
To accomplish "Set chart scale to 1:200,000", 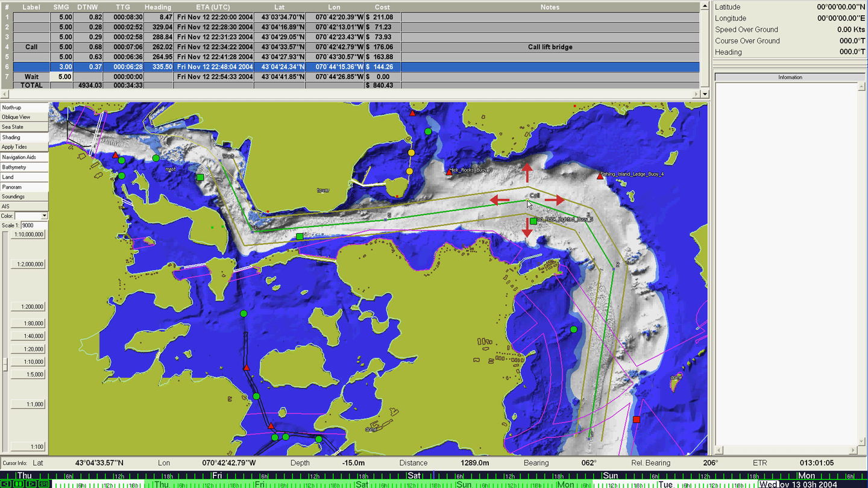I will [28, 307].
